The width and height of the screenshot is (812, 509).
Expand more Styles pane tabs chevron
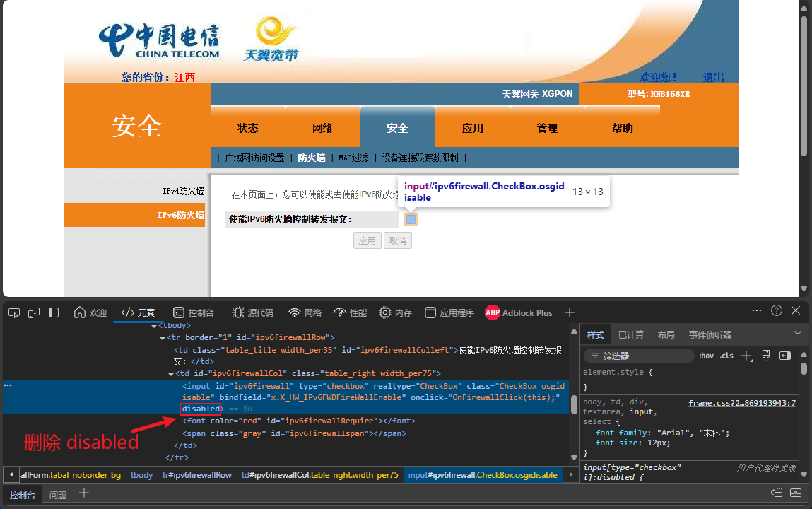[798, 333]
